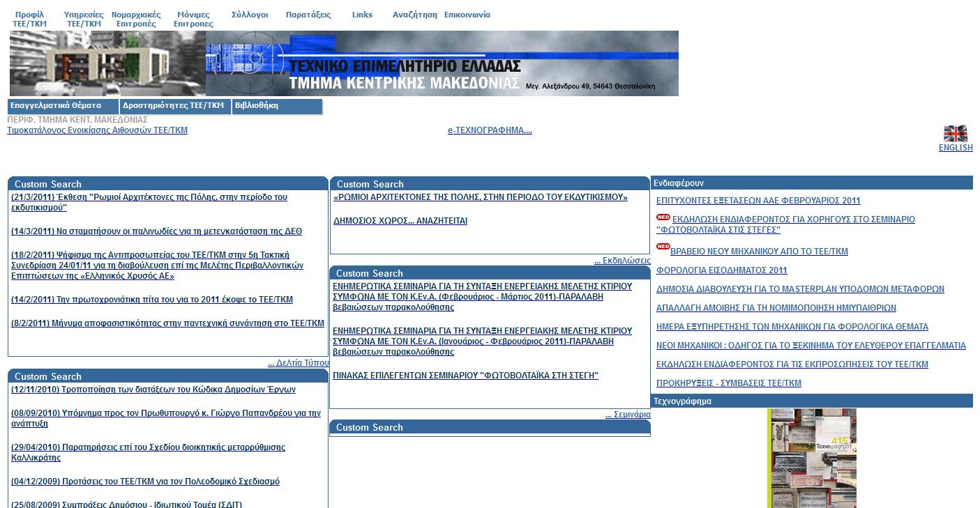Open the e-ΤΕΧΝΟΓΡΑΦΗΜΑ link
This screenshot has width=980, height=508.
coord(490,130)
